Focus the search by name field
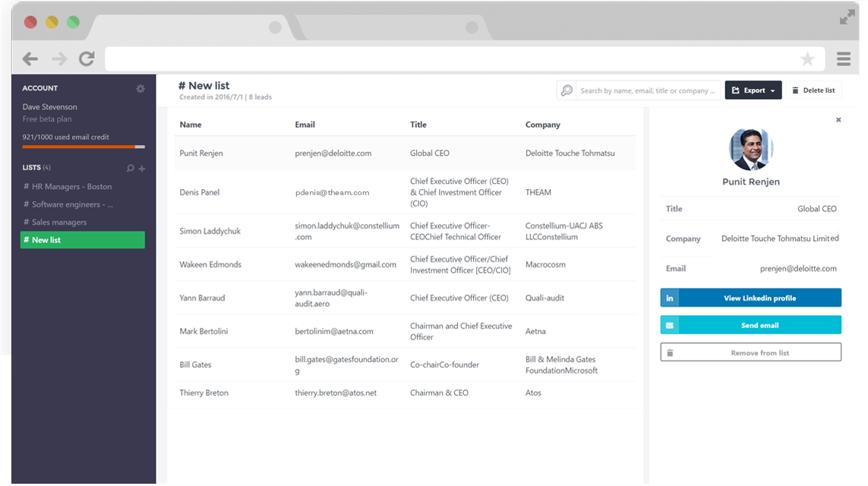868x486 pixels. (x=648, y=90)
